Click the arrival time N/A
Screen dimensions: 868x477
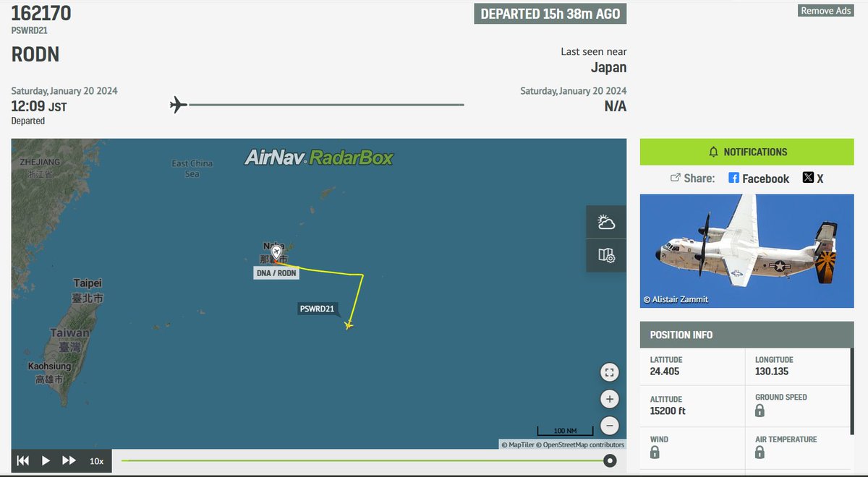616,106
